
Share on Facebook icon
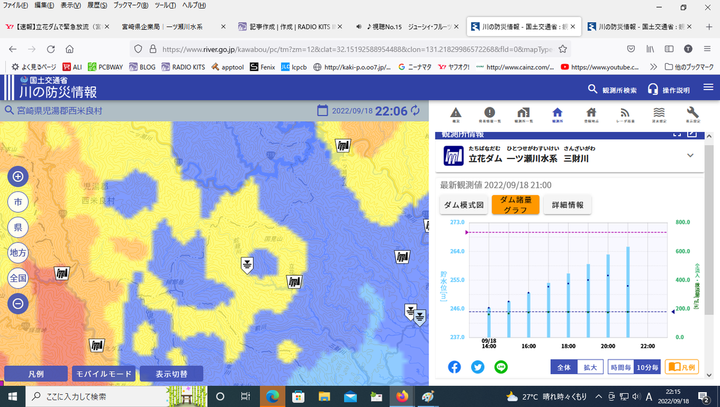tap(454, 367)
